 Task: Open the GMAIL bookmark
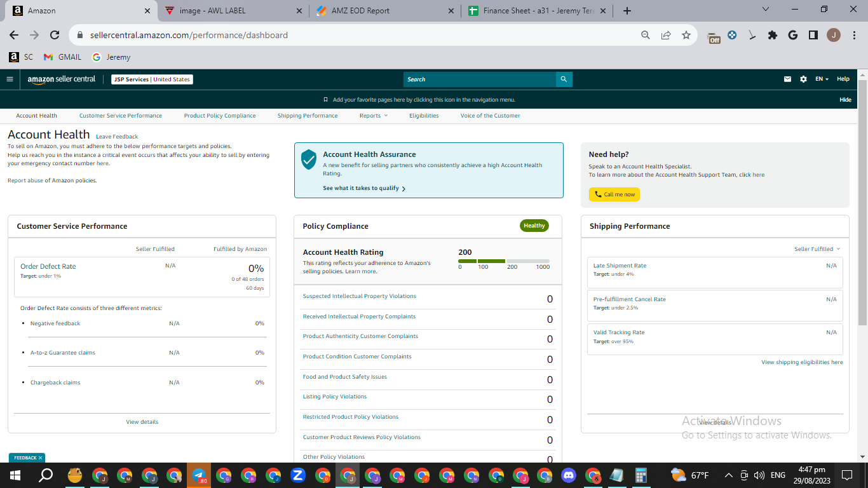pyautogui.click(x=62, y=57)
